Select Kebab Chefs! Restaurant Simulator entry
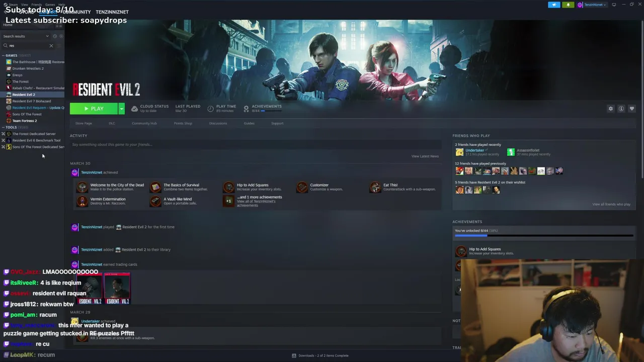The width and height of the screenshot is (644, 362). [x=35, y=88]
